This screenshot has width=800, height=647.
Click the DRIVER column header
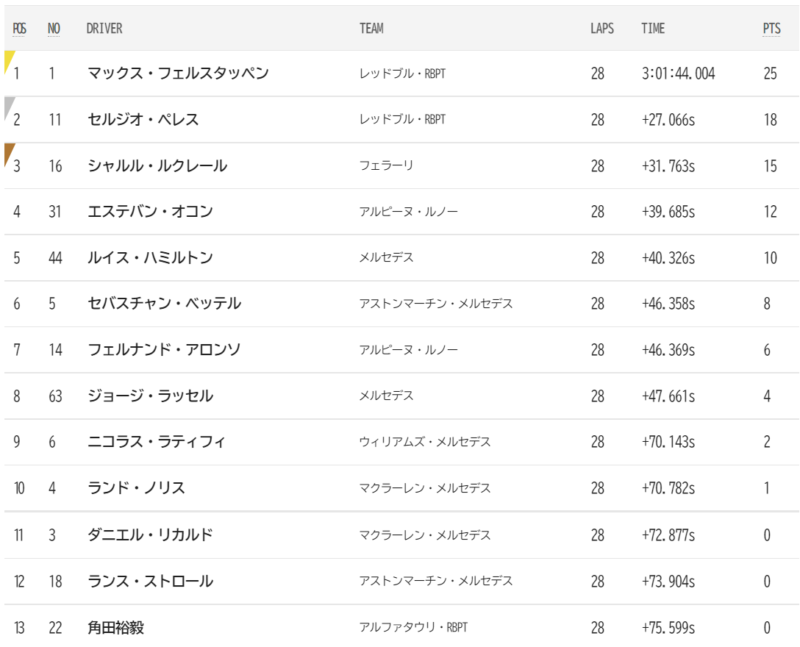click(104, 29)
